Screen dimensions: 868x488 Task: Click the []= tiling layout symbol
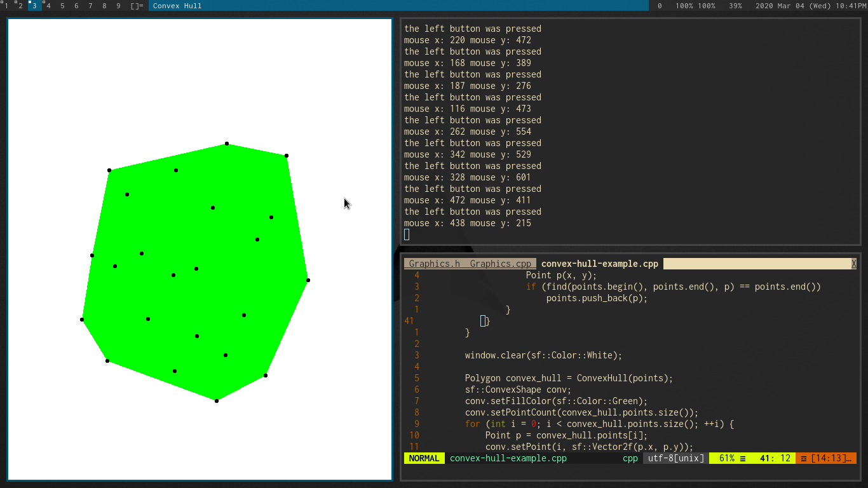(137, 6)
